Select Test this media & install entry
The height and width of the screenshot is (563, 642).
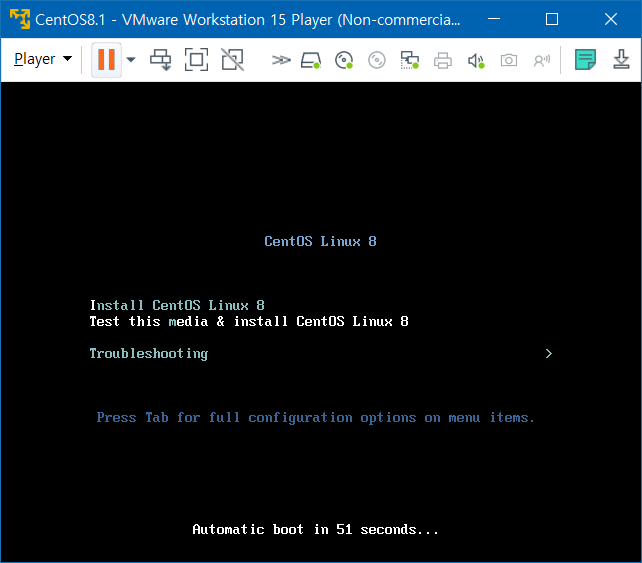[249, 321]
